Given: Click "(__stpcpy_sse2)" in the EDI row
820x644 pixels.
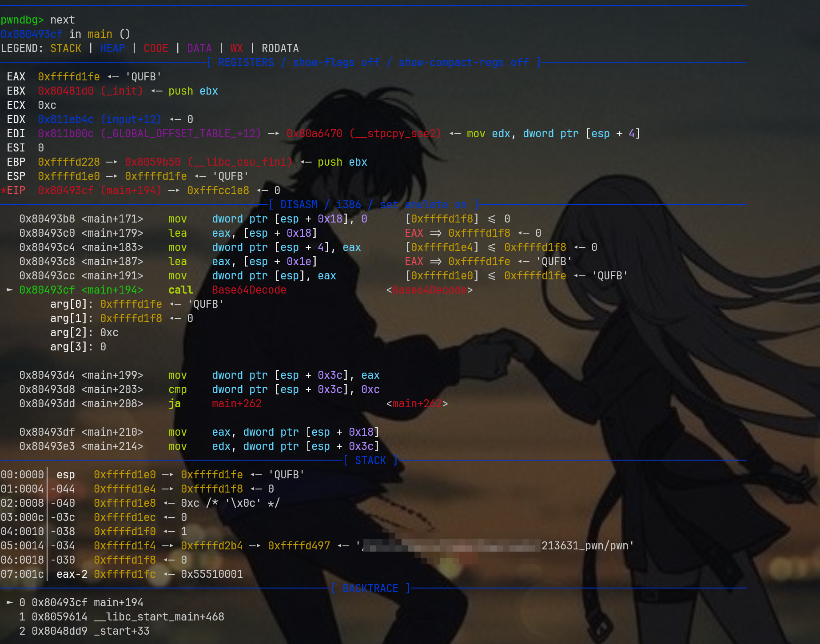Looking at the screenshot, I should [395, 134].
